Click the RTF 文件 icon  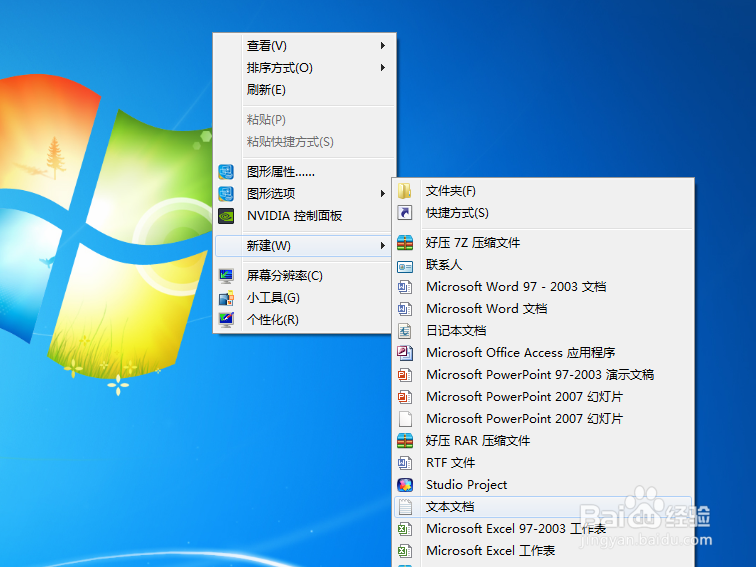tap(405, 463)
